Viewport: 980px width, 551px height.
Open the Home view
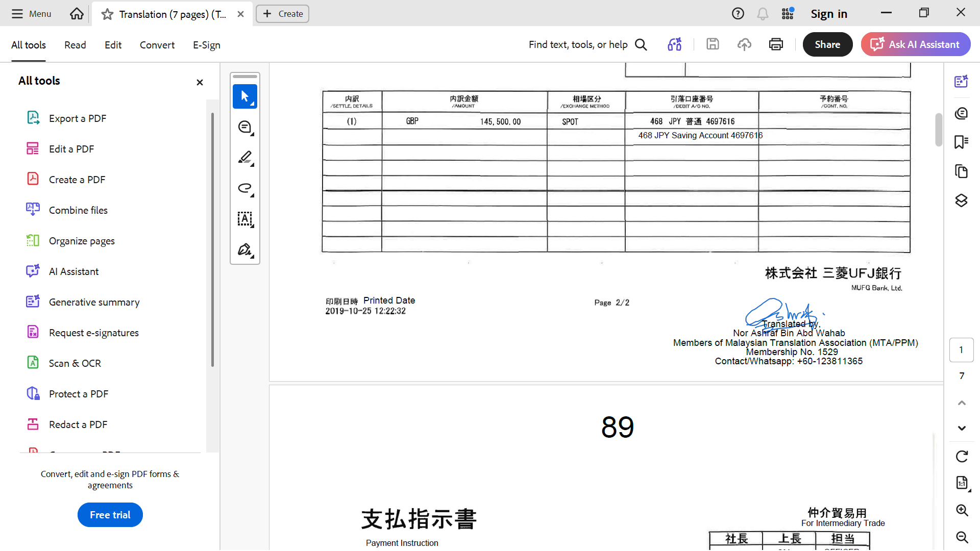(77, 14)
